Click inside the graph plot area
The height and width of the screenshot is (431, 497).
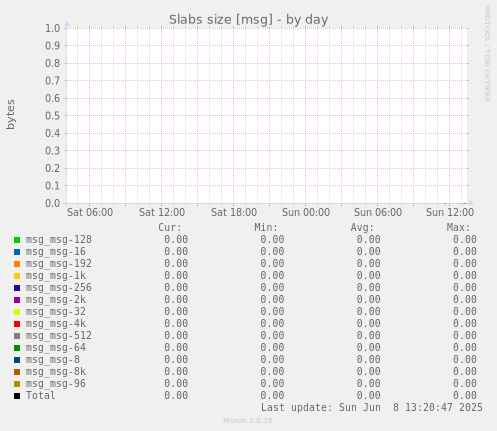click(267, 116)
